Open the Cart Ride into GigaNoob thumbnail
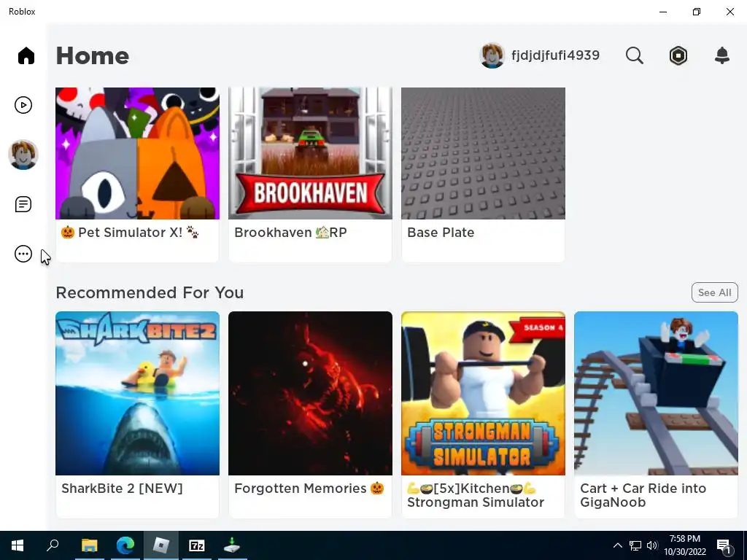Viewport: 747px width, 560px height. click(x=657, y=393)
